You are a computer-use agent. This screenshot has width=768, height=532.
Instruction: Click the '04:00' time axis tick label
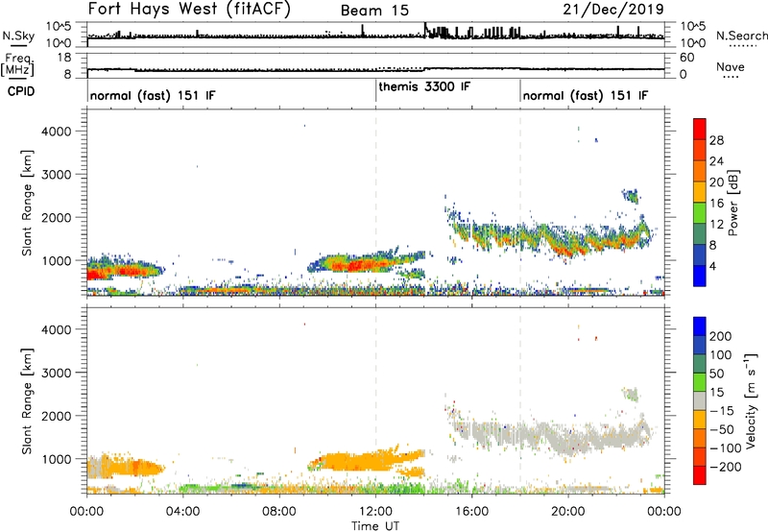click(183, 512)
